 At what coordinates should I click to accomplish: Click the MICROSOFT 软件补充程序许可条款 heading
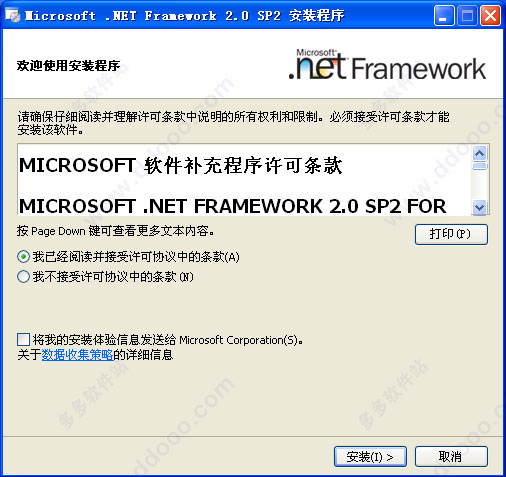click(181, 165)
